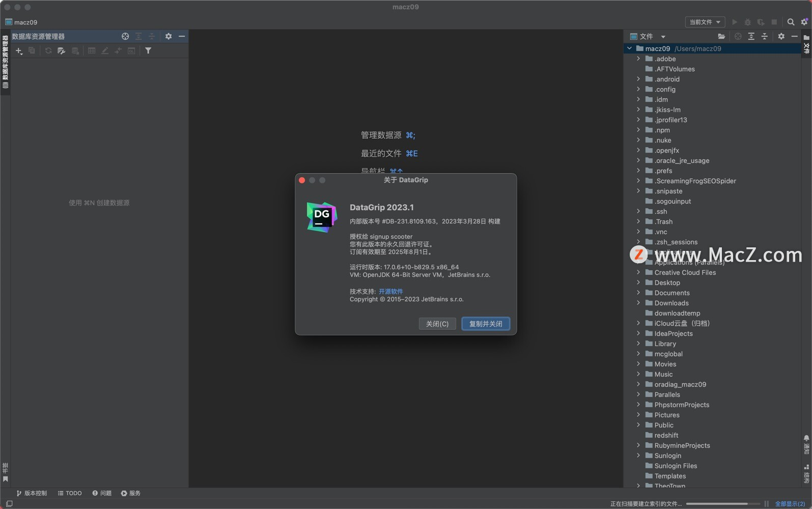Toggle the 数据库资源管理器 side tab
812x509 pixels.
tap(5, 62)
